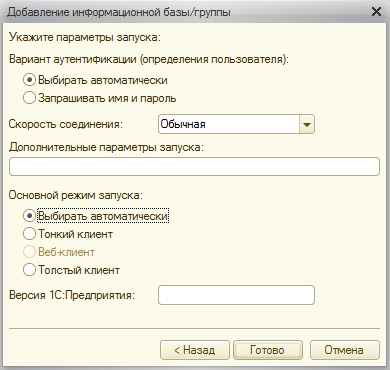Click the "Укажите параметры запуска:" heading text

[x=85, y=37]
